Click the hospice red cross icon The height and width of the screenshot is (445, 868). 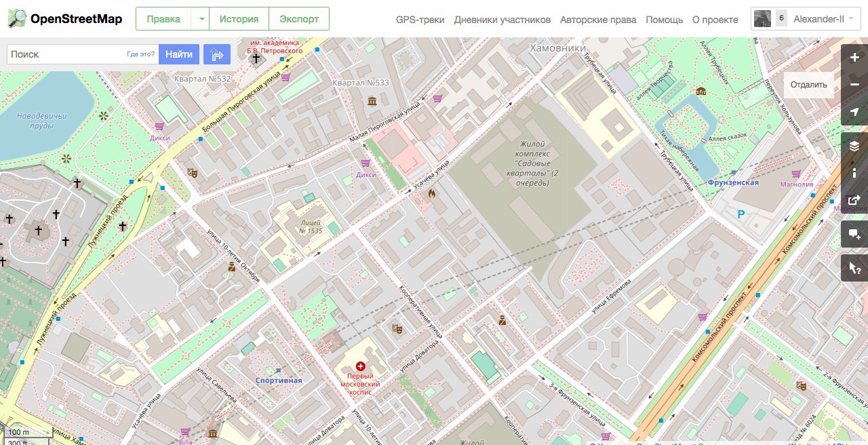[x=360, y=366]
